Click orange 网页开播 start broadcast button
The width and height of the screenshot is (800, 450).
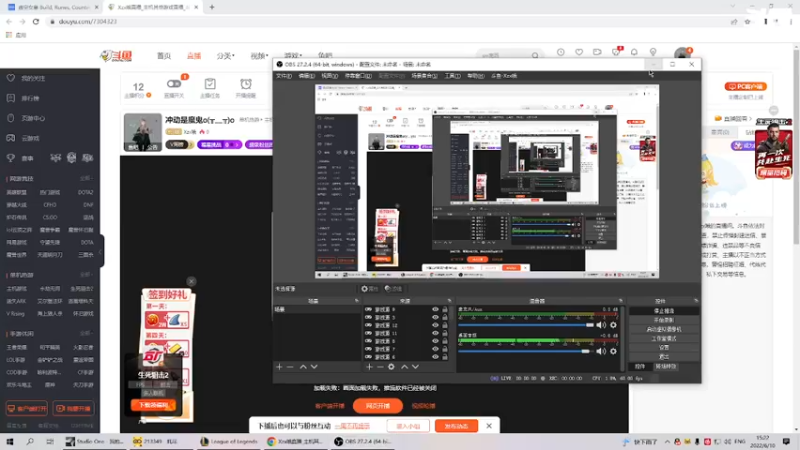tap(378, 406)
